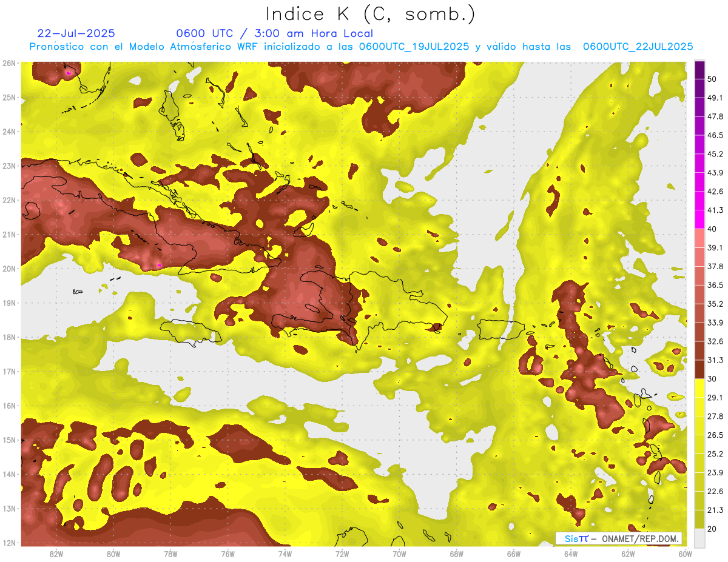728x562 pixels.
Task: Click the colorbar value '25.2'
Action: [x=715, y=453]
